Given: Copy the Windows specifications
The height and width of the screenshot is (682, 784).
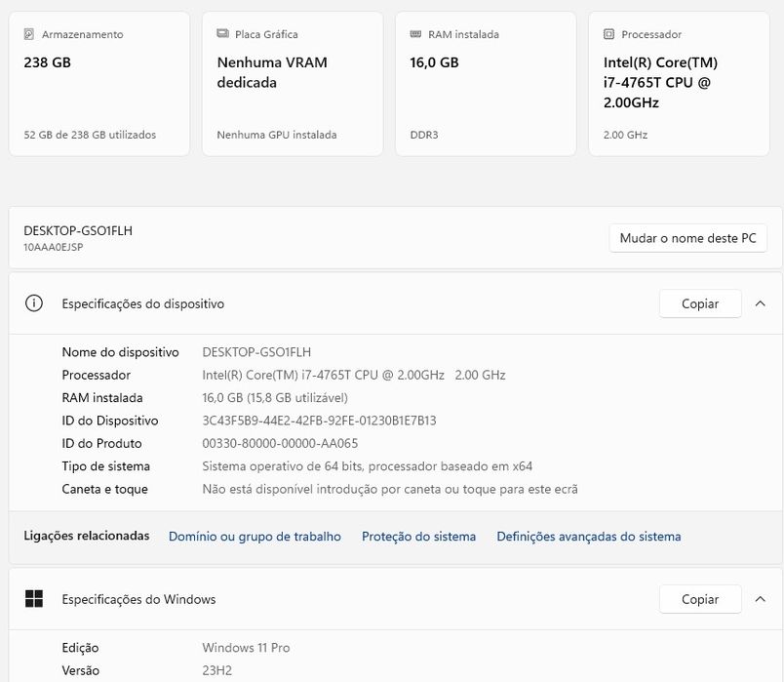Looking at the screenshot, I should 699,599.
